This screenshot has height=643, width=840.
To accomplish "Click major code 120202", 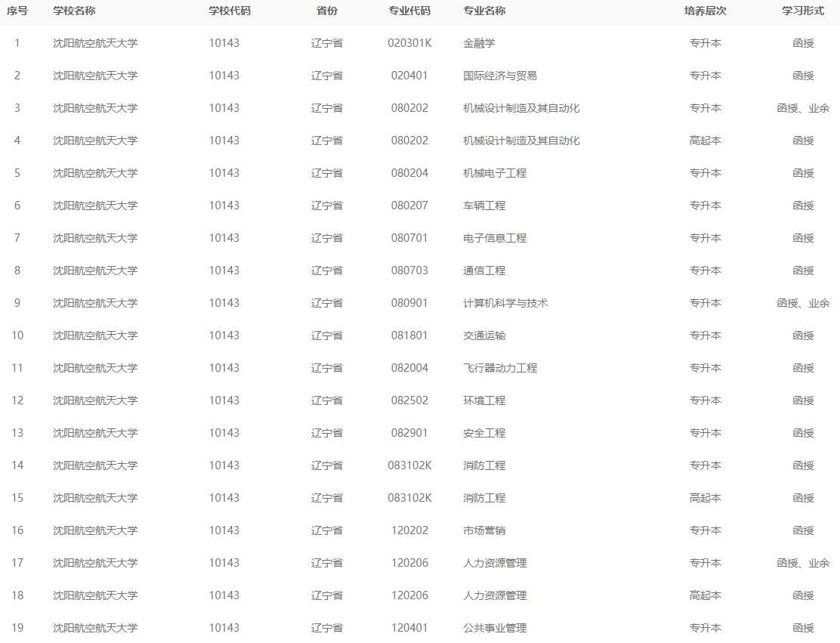I will pos(409,530).
